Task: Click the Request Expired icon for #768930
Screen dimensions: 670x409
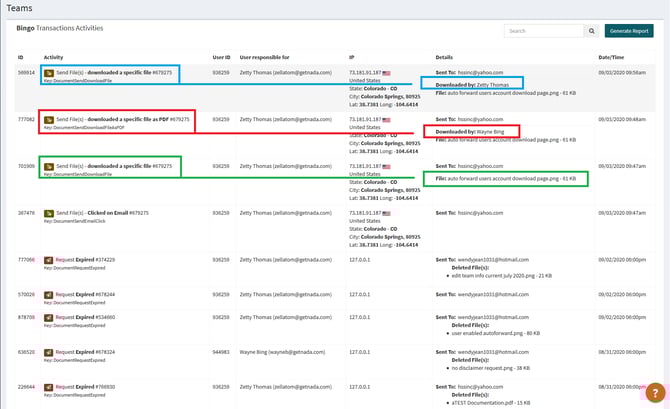Action: (x=48, y=387)
